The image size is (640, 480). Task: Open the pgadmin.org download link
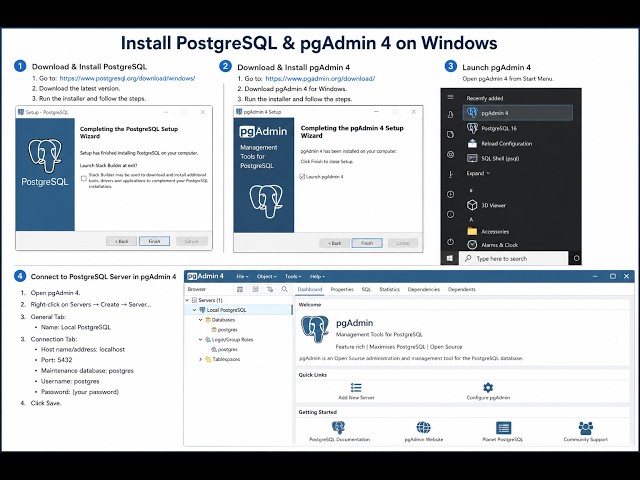pos(320,78)
